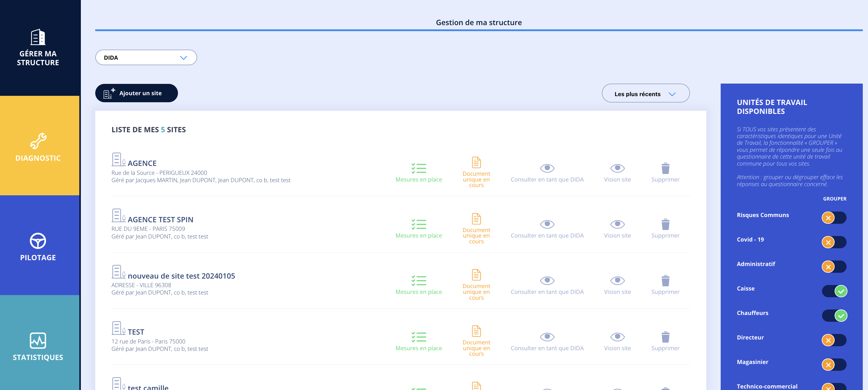Screen dimensions: 868x390
Task: Open Mesures en place for the TEST site
Action: pyautogui.click(x=418, y=342)
